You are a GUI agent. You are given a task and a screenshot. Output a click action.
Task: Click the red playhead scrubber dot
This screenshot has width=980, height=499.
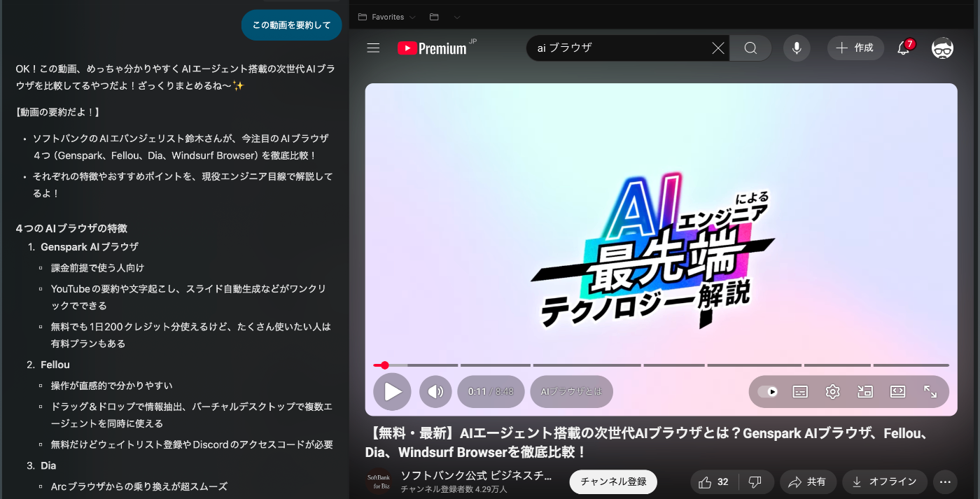click(x=384, y=365)
